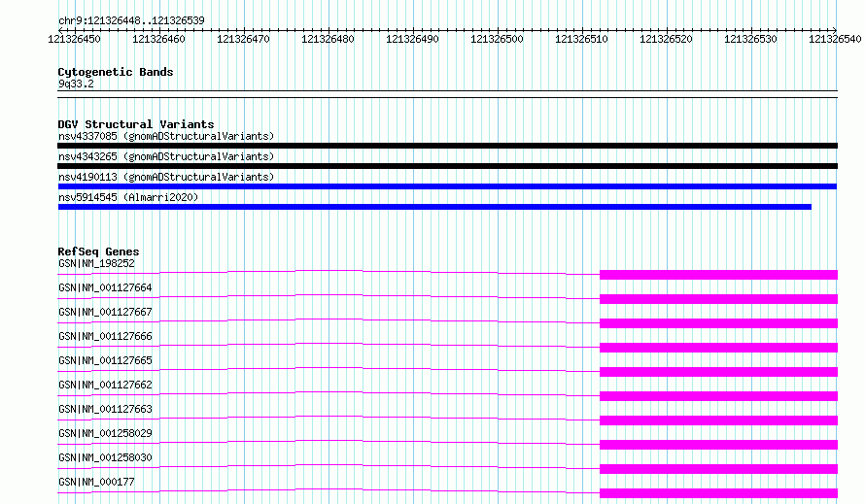The image size is (865, 504).
Task: Click ruler coordinate 121326480
Action: pyautogui.click(x=328, y=39)
